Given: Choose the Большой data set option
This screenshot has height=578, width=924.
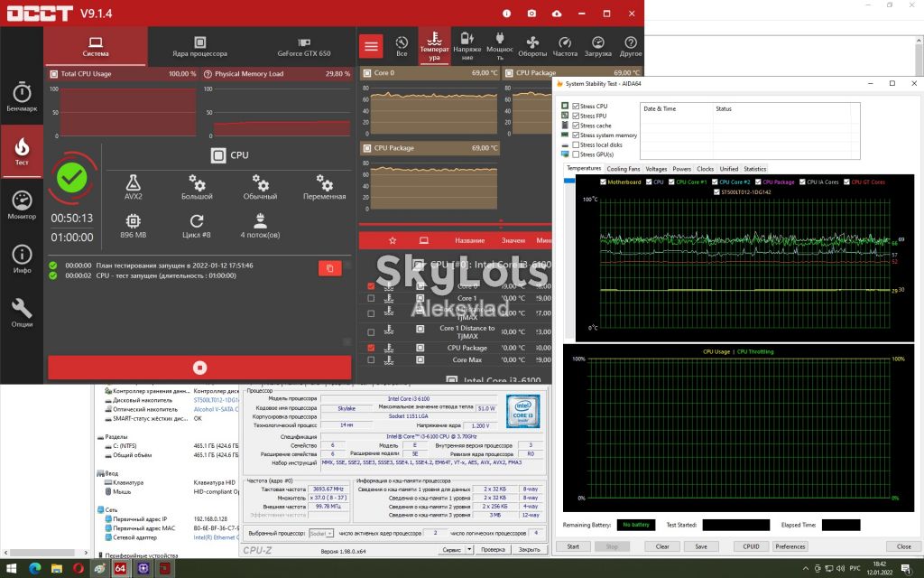Looking at the screenshot, I should (x=197, y=187).
